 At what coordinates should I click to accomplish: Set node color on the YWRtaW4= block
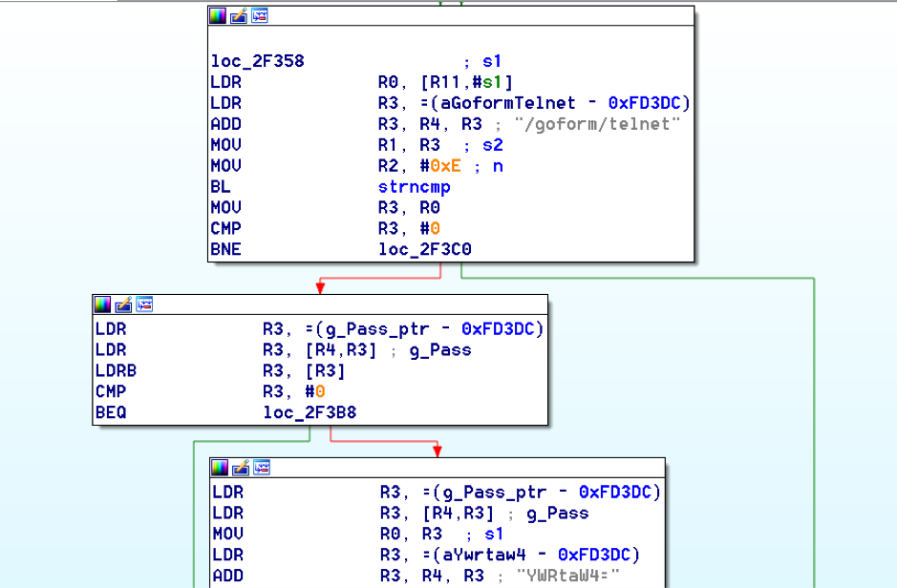[220, 468]
